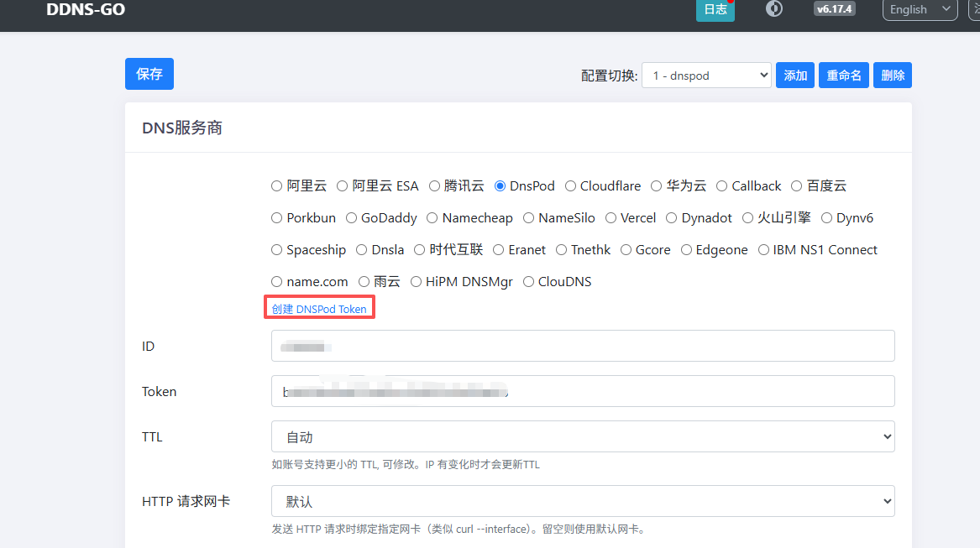Select the 阿里云 radio option
The width and height of the screenshot is (980, 548).
276,186
